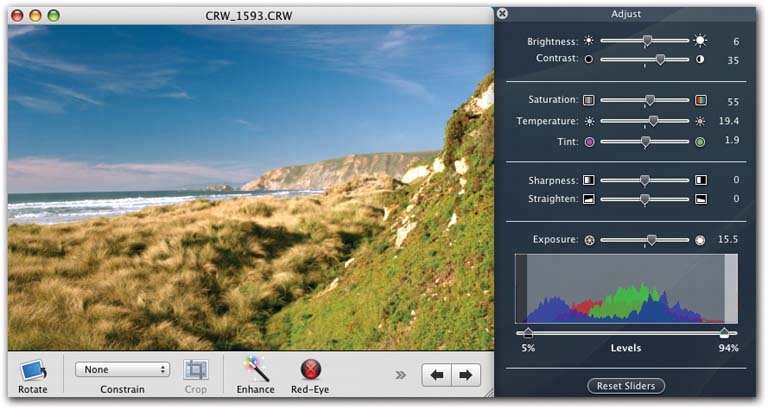The width and height of the screenshot is (768, 410).
Task: Click the magenta Tint circle
Action: [x=589, y=142]
